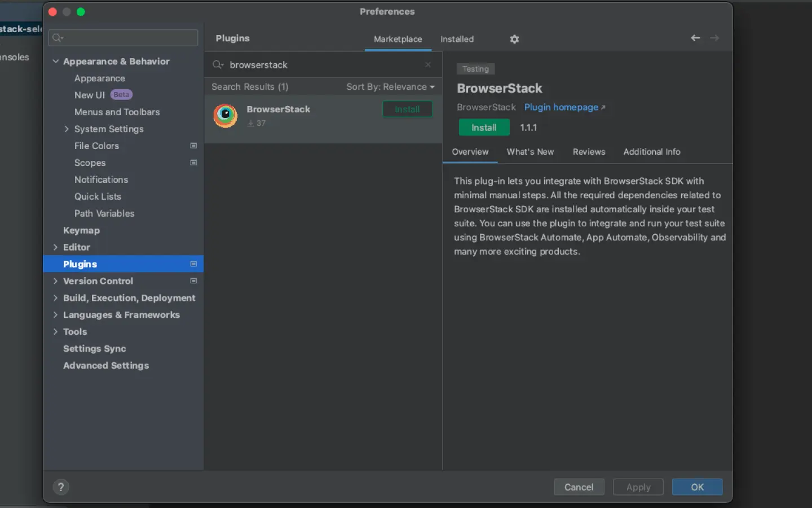Expand the System Settings section

pos(66,129)
